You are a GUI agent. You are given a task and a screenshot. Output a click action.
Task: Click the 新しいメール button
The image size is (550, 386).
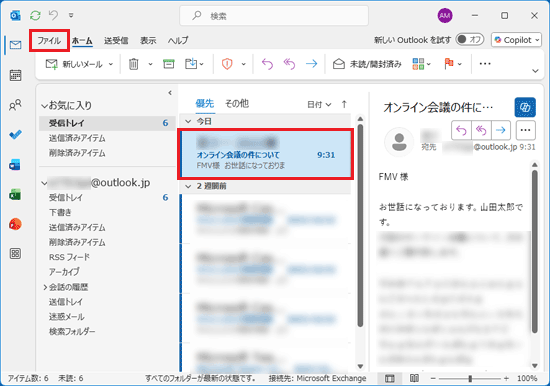(x=74, y=64)
